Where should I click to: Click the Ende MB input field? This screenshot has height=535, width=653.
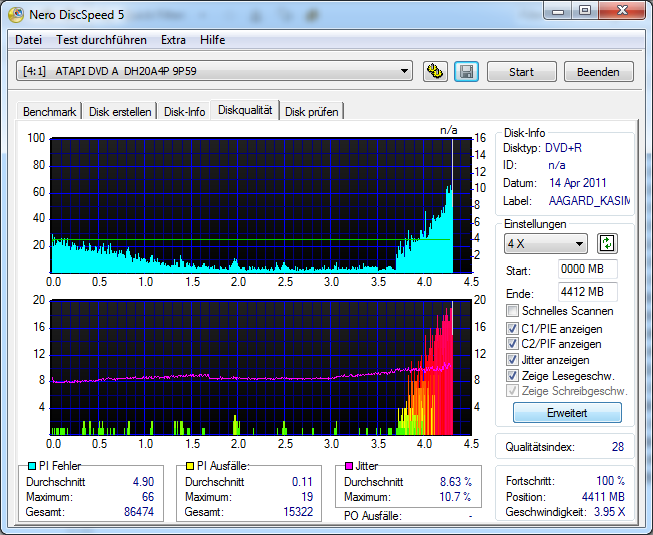tap(588, 292)
